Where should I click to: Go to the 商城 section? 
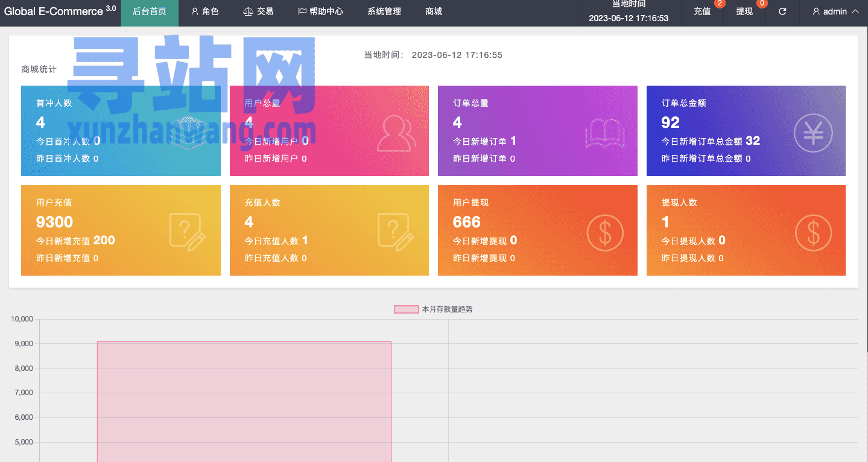433,11
